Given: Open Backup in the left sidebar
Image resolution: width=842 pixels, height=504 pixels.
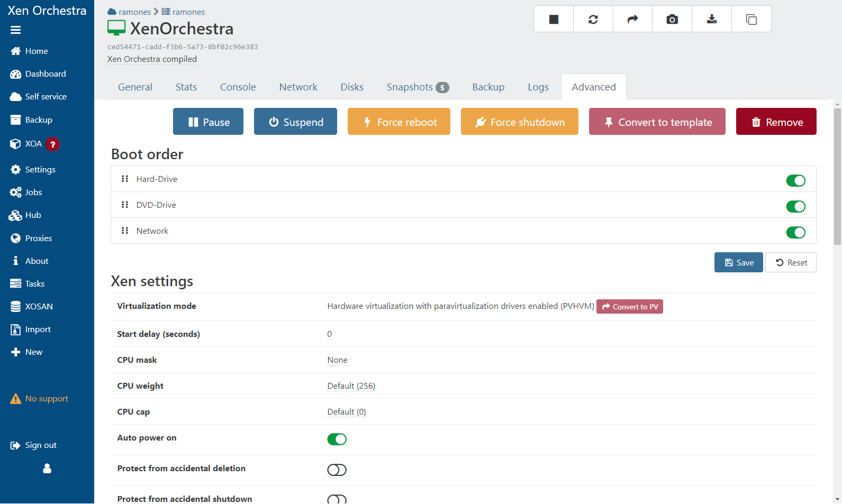Looking at the screenshot, I should (31, 120).
